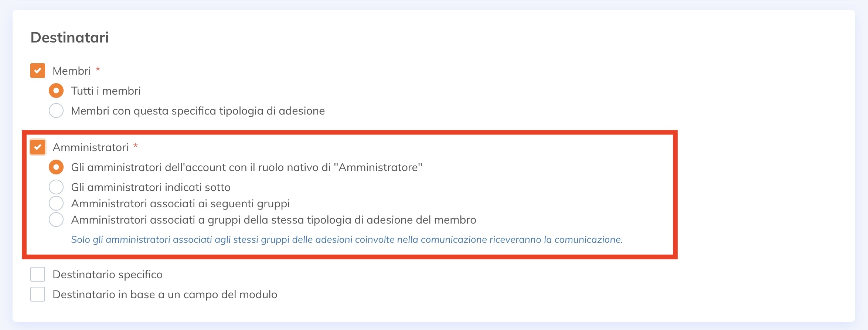This screenshot has height=330, width=868.
Task: Uncheck the Amministratori checkbox
Action: [38, 147]
